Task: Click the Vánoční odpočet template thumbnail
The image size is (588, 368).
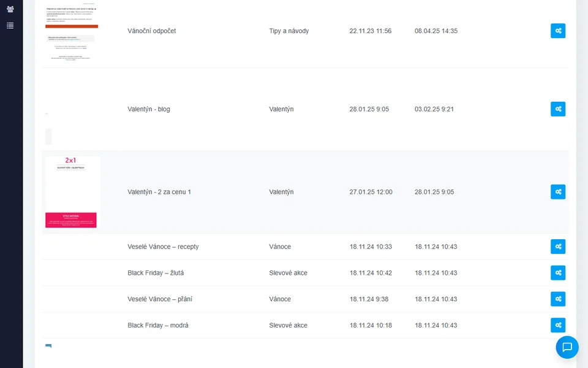Action: [x=72, y=31]
